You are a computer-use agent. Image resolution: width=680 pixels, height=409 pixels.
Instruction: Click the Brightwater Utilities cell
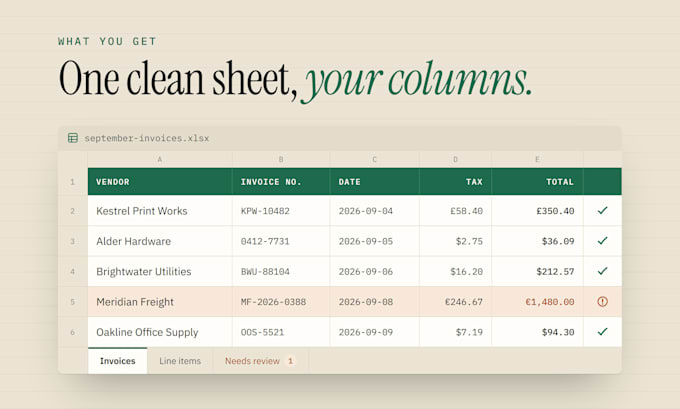click(160, 272)
